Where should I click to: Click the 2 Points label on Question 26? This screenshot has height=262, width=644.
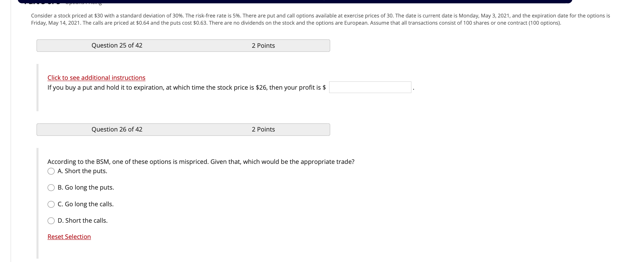pyautogui.click(x=263, y=129)
